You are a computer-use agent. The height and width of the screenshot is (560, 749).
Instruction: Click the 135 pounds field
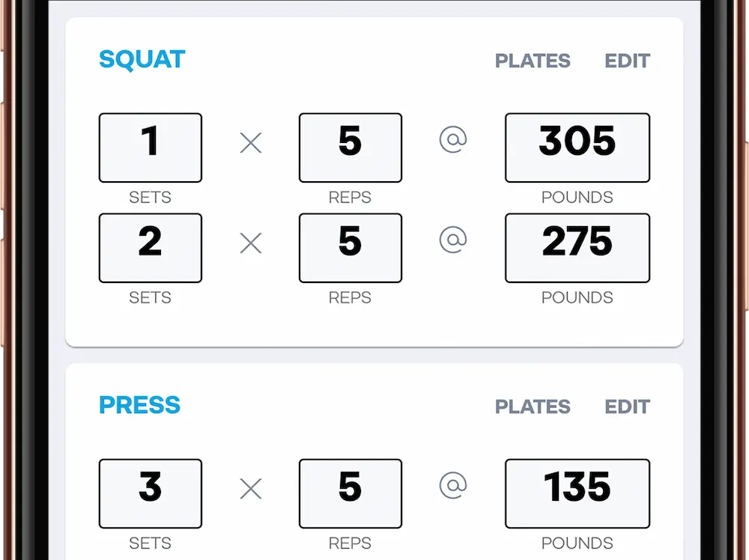click(x=577, y=493)
